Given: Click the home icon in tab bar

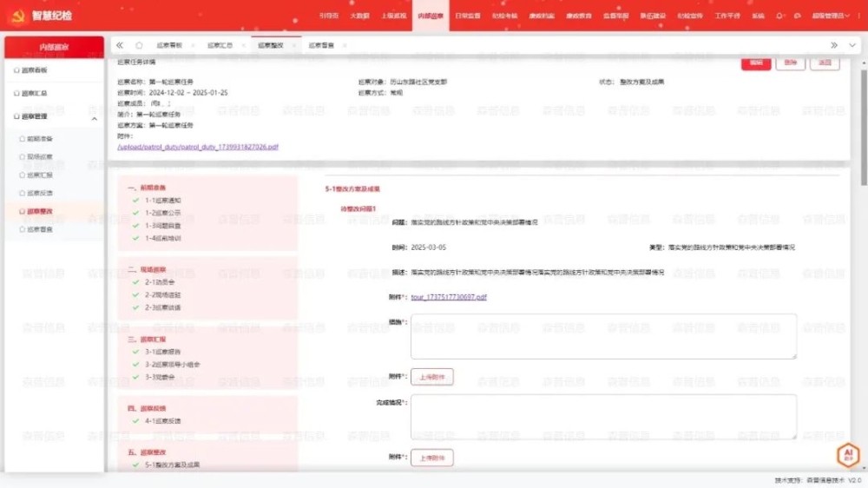Looking at the screenshot, I should (139, 45).
